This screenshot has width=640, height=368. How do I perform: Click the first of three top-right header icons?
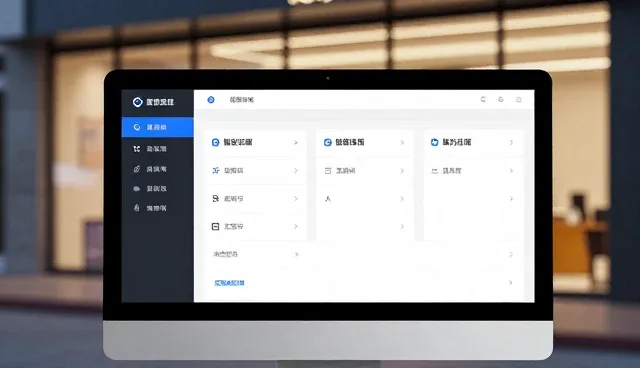(x=483, y=100)
